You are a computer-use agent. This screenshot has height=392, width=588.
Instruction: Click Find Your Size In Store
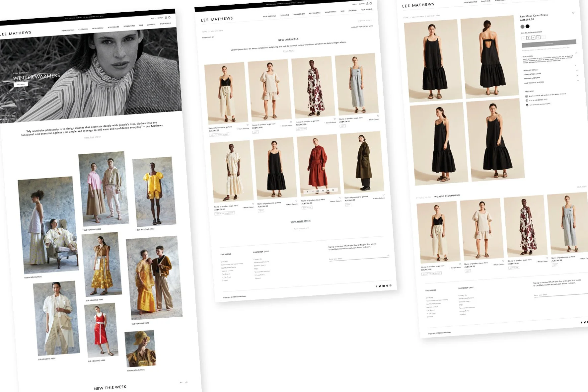tap(534, 83)
